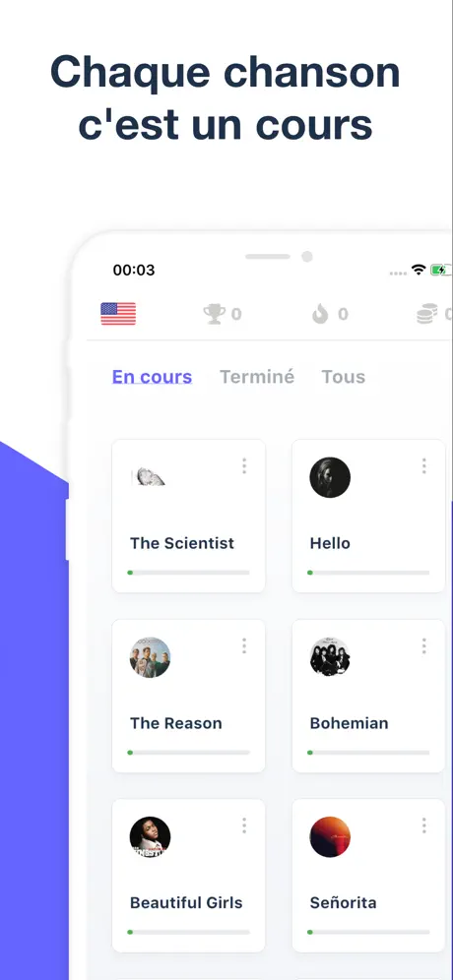
Task: Open three-dot menu on Hello card
Action: 424,465
